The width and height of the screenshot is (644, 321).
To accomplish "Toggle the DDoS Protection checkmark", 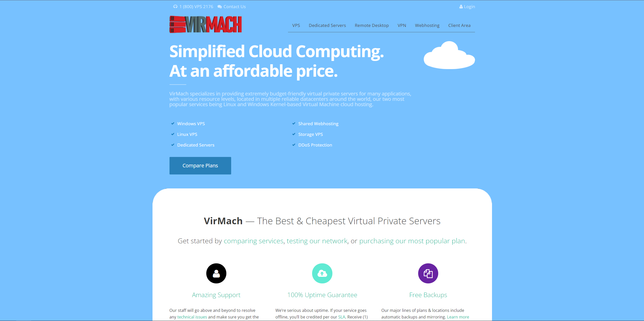I will pyautogui.click(x=293, y=145).
